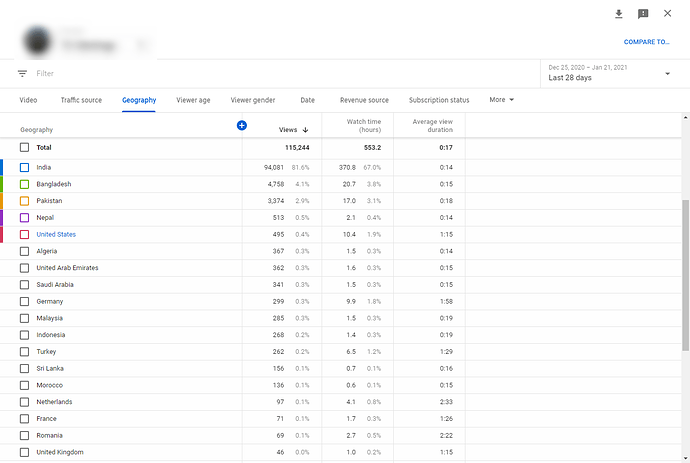690x463 pixels.
Task: Open the Last 28 days date range dropdown
Action: pyautogui.click(x=610, y=73)
